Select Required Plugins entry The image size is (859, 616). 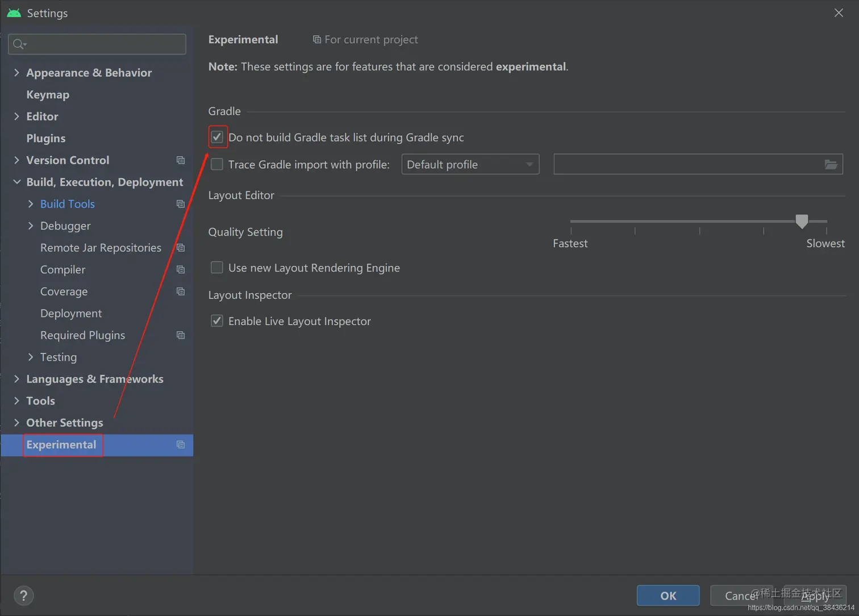[x=82, y=335]
